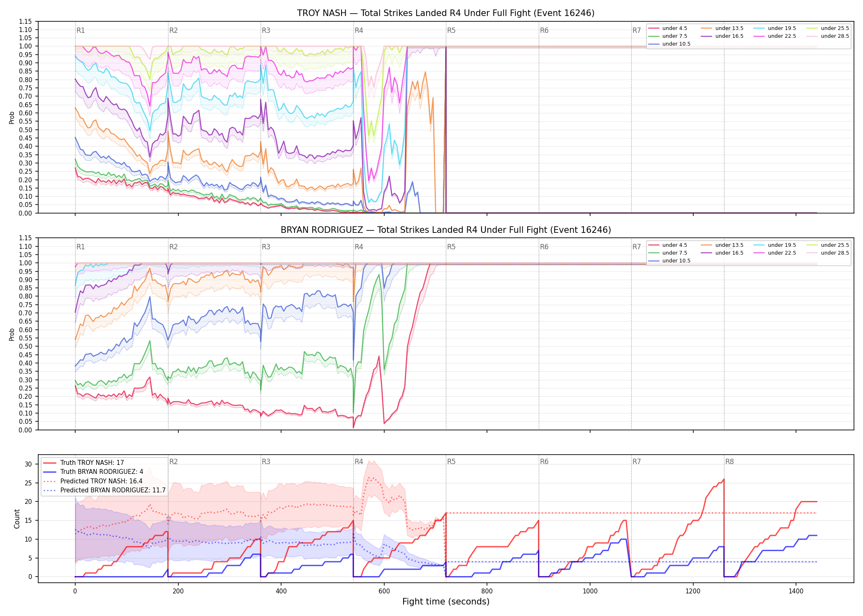The image size is (863, 616).
Task: Click the 1400 tick on fight time axis
Action: tap(796, 591)
